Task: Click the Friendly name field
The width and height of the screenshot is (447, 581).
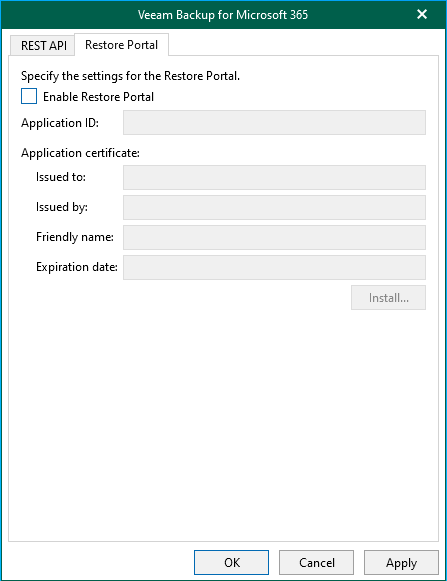Action: (274, 238)
